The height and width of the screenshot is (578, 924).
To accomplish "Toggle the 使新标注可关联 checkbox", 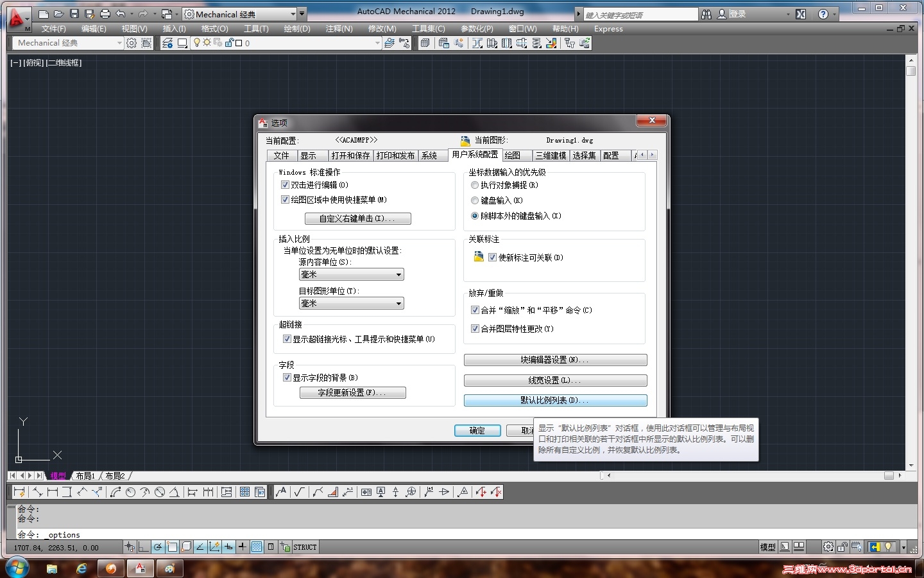I will click(x=492, y=258).
